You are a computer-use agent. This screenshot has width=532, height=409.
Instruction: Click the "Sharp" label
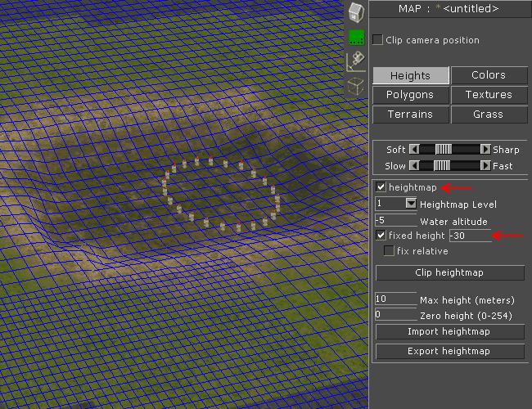point(506,150)
